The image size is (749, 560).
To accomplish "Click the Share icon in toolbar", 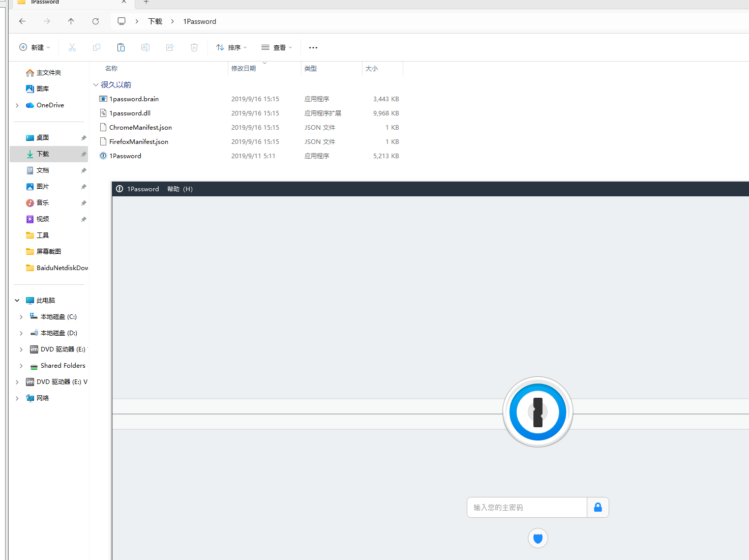I will (170, 47).
